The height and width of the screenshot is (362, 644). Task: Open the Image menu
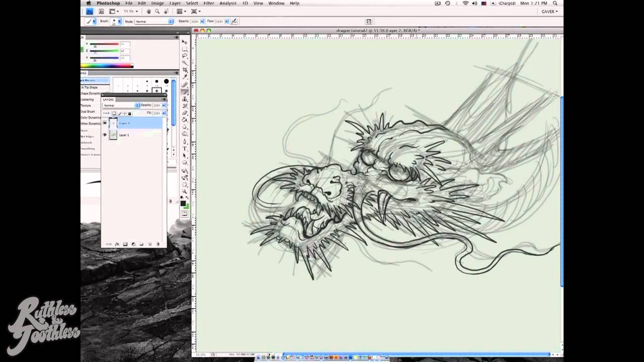(x=157, y=3)
